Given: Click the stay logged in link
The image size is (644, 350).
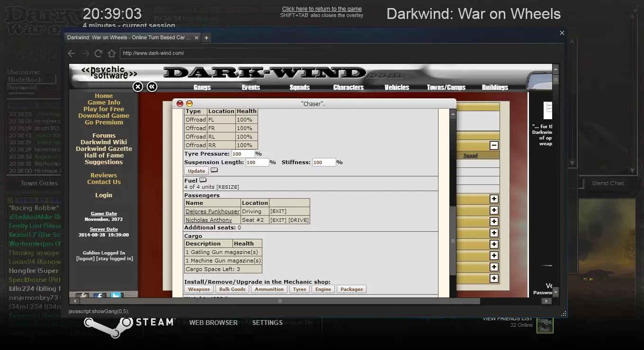Looking at the screenshot, I should coord(114,259).
